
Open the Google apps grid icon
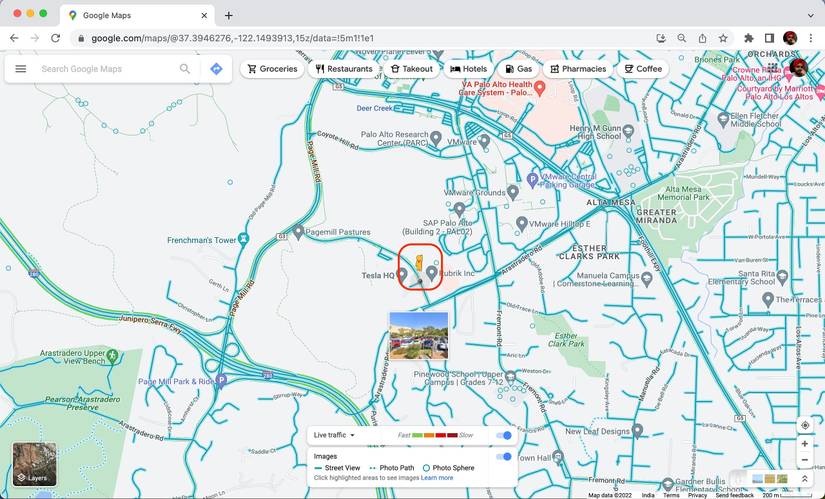pos(772,67)
